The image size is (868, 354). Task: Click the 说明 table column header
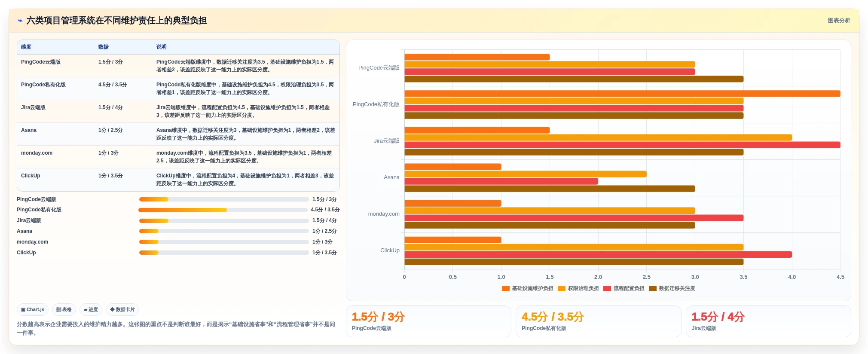(x=162, y=47)
